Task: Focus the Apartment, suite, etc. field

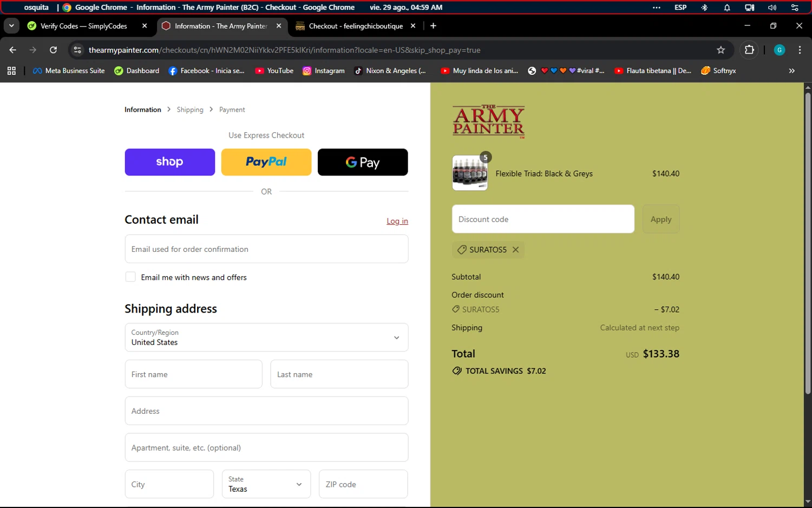Action: [x=266, y=448]
